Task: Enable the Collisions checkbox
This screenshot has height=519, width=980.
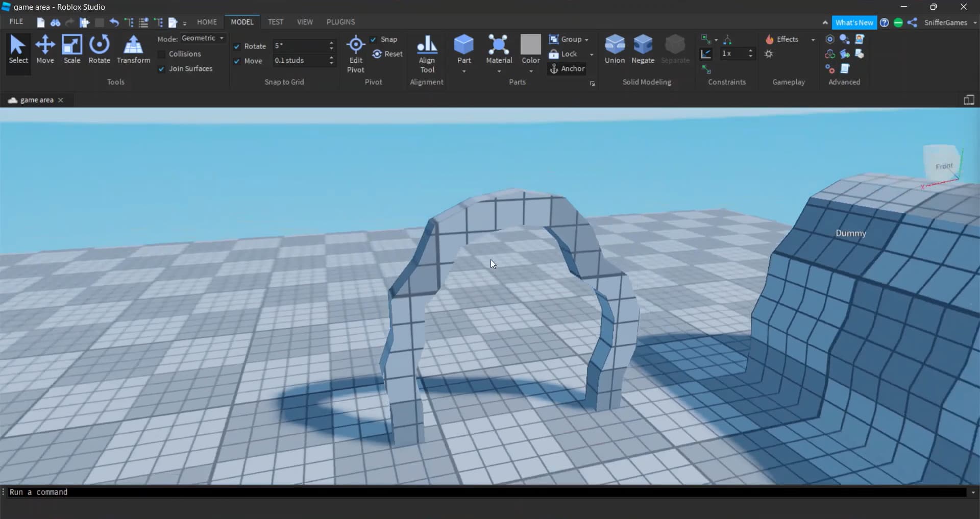Action: pyautogui.click(x=162, y=54)
